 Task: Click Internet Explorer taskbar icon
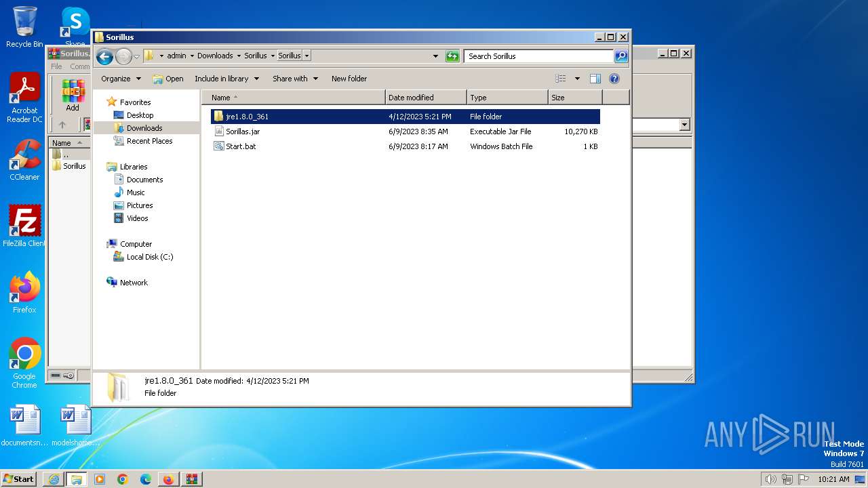pyautogui.click(x=54, y=479)
